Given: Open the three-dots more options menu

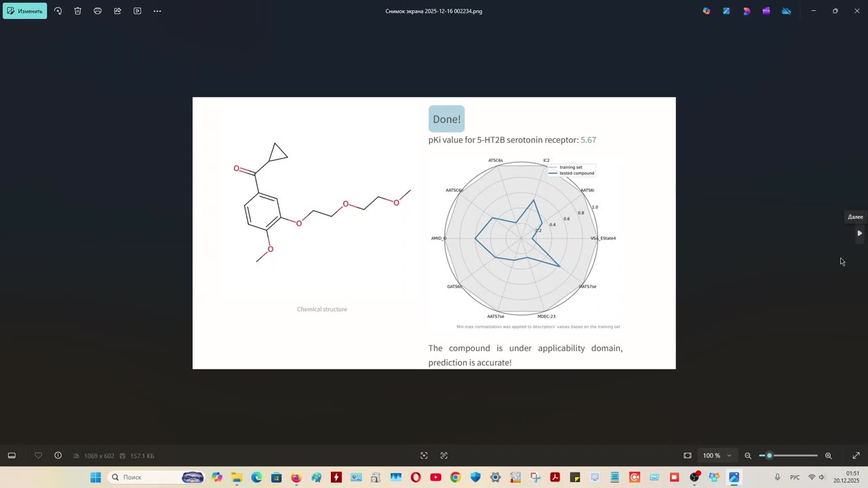Looking at the screenshot, I should point(157,11).
